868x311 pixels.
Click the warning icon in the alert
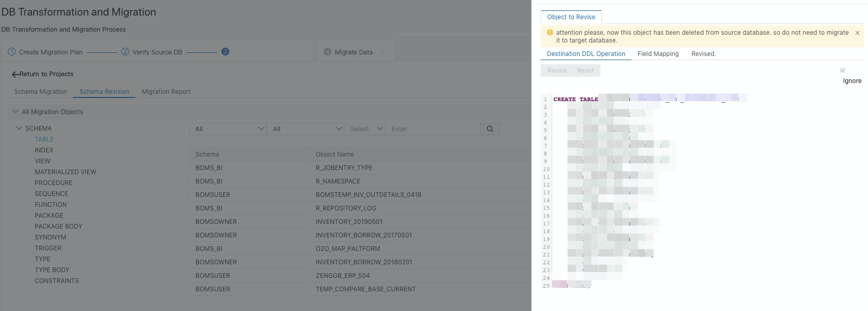(x=550, y=32)
